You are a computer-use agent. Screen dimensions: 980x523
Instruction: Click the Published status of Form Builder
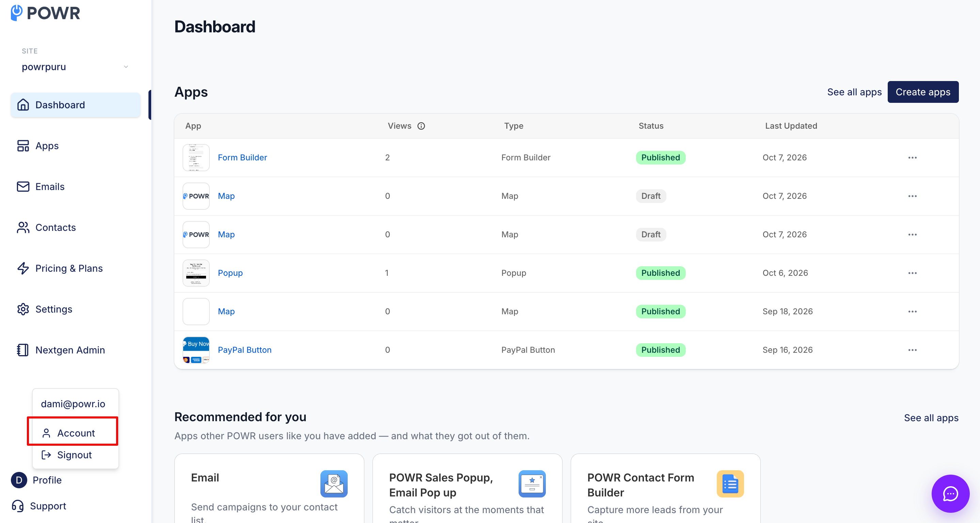click(x=661, y=157)
